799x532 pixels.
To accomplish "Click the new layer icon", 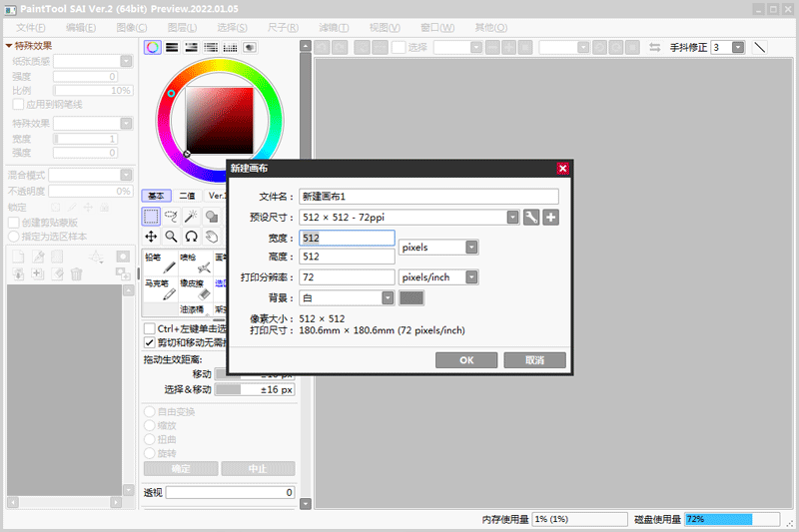I will point(18,258).
